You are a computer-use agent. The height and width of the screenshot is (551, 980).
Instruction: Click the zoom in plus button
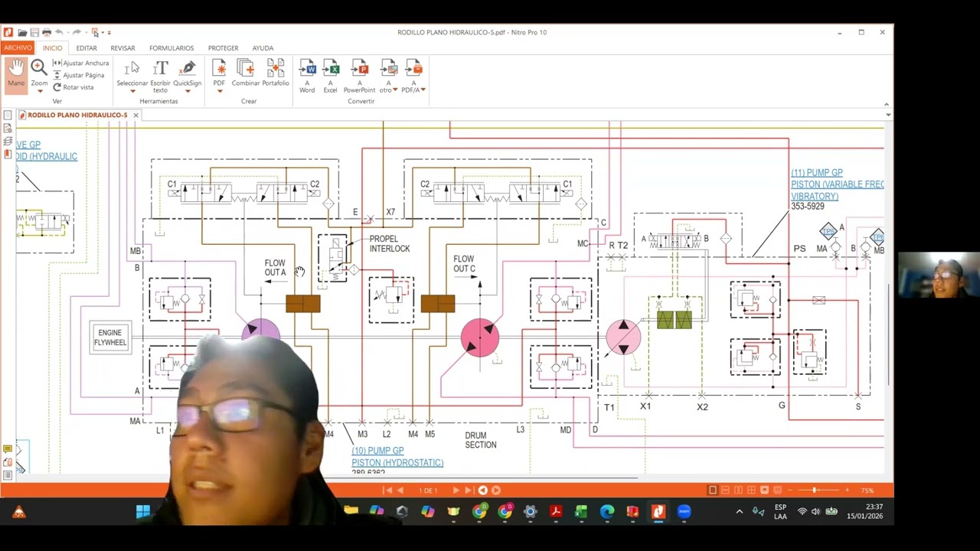pyautogui.click(x=847, y=490)
